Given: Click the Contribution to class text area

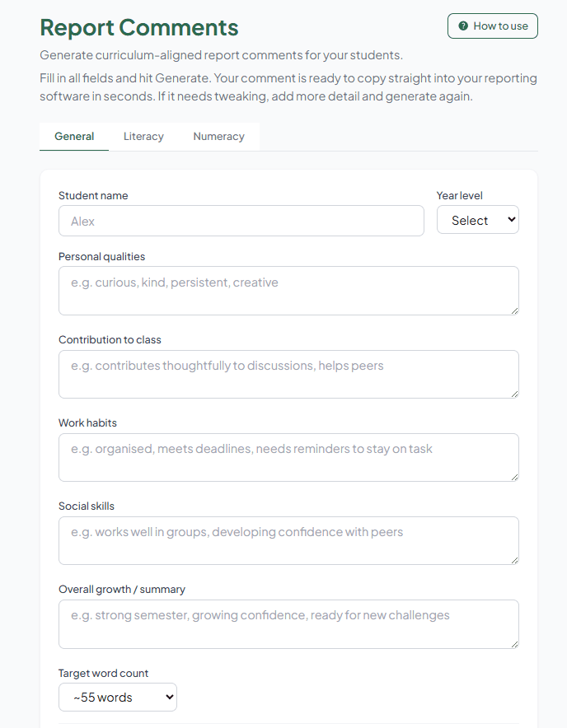Looking at the screenshot, I should point(288,373).
